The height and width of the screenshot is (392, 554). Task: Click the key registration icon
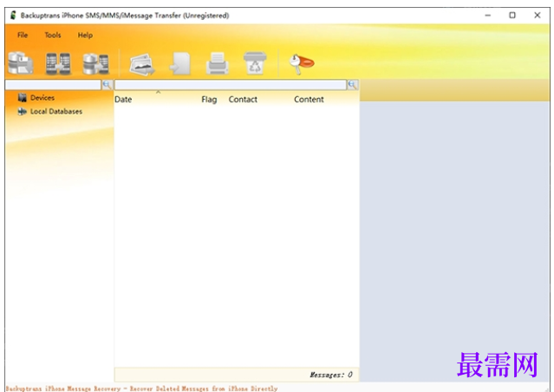pos(301,63)
